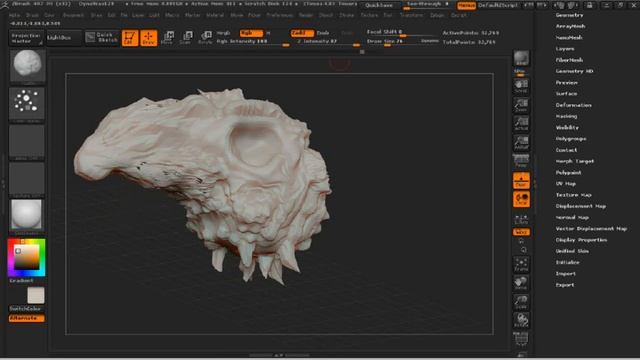Click the Move view icon in right shelf
The width and height of the screenshot is (640, 360).
521,283
